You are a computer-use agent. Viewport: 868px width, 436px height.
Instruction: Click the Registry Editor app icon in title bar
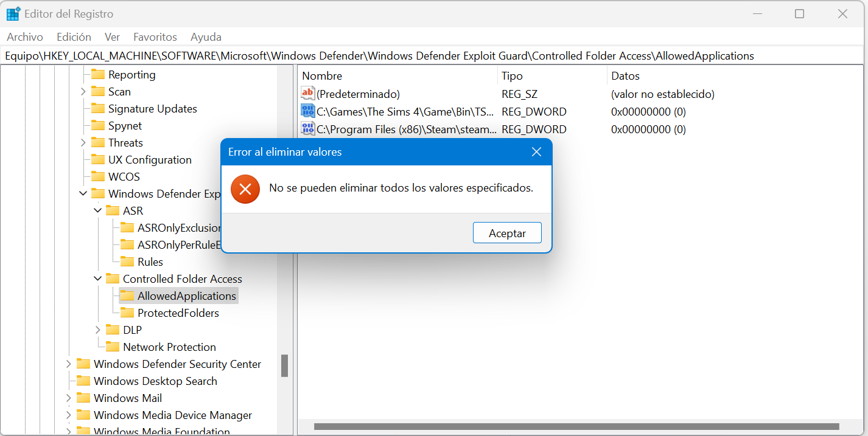click(13, 13)
